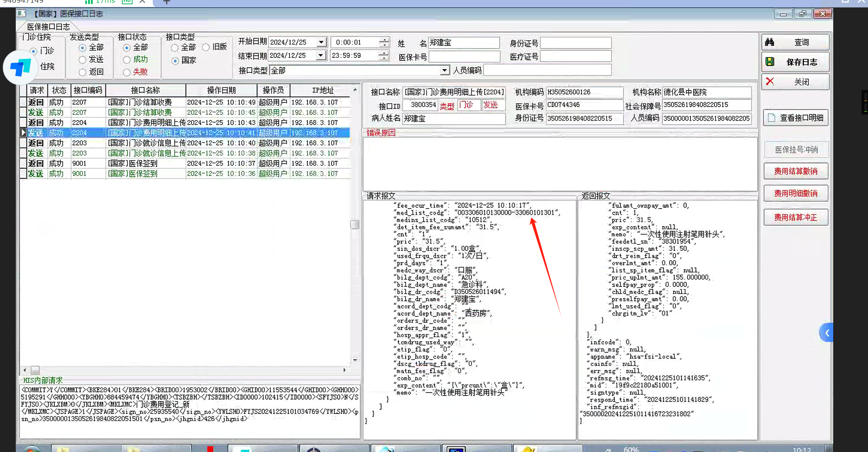Viewport: 868px width, 452px height.
Task: Select the 返回 2204 row at 10:10:43
Action: (185, 122)
